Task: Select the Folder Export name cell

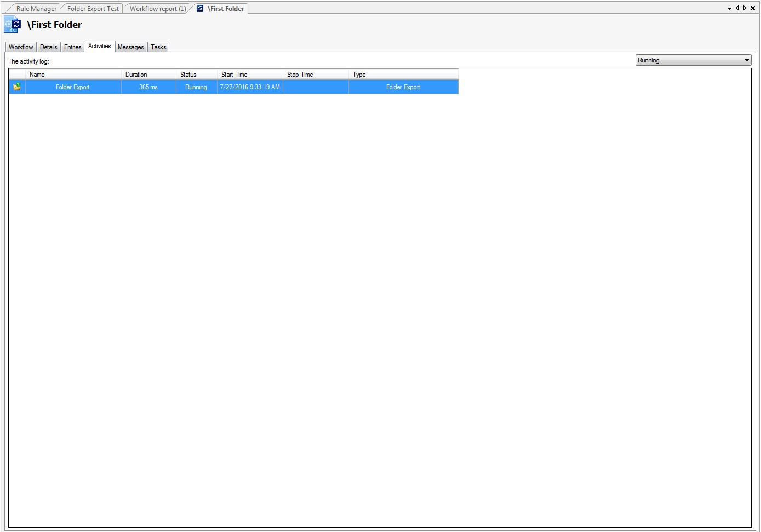Action: click(x=73, y=87)
